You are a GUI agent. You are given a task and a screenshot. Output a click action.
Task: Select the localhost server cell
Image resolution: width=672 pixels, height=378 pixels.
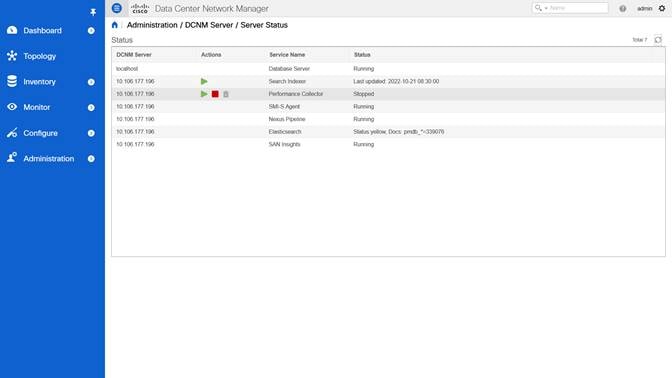(x=127, y=69)
